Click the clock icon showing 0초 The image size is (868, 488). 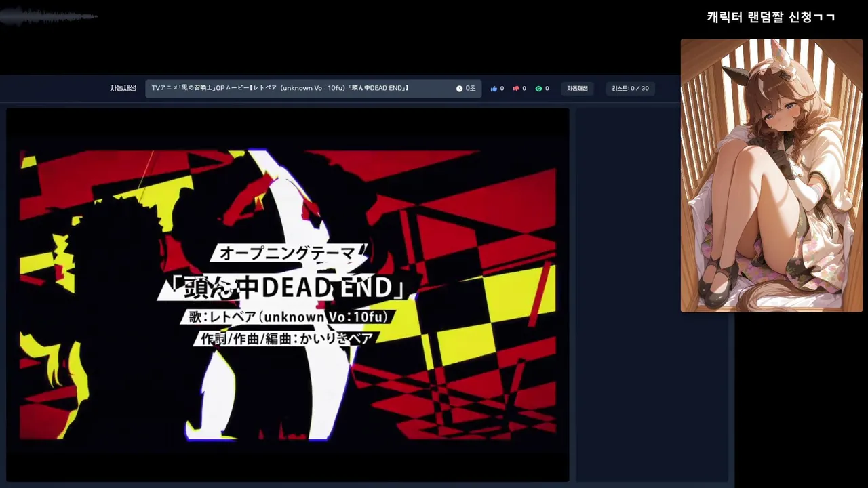click(459, 89)
